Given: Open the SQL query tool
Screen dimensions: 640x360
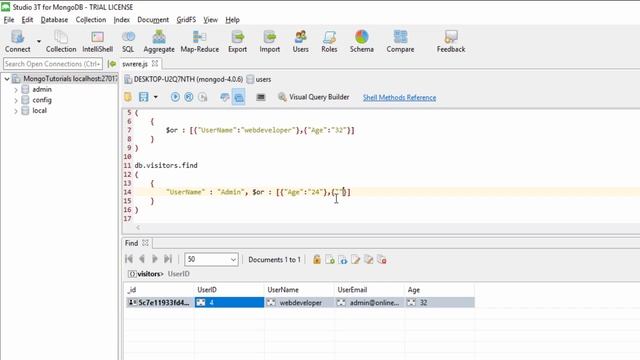Looking at the screenshot, I should (x=128, y=41).
